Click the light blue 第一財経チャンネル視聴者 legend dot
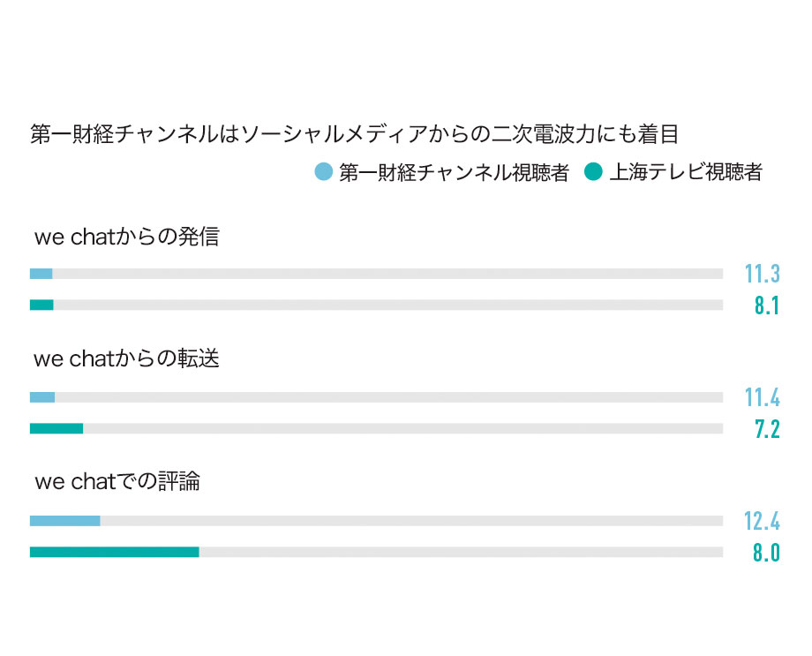812x656 pixels. tap(324, 171)
